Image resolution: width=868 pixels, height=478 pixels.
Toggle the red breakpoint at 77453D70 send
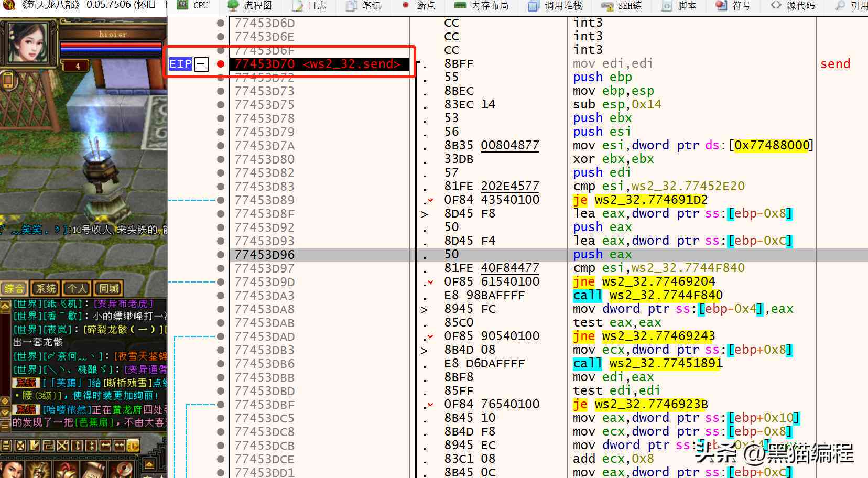221,64
